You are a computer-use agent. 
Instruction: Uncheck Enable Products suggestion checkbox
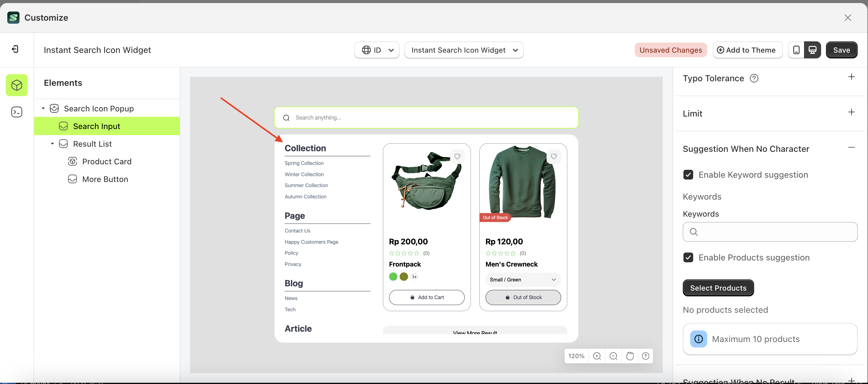coord(688,257)
